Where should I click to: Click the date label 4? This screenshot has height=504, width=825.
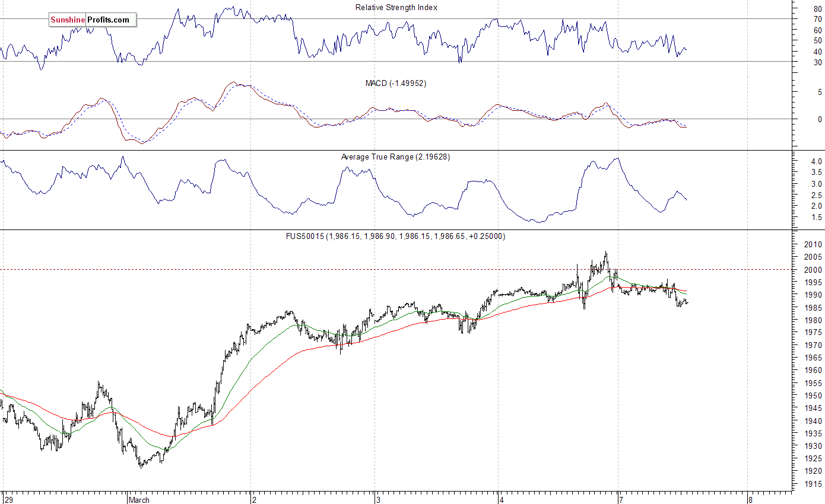501,500
